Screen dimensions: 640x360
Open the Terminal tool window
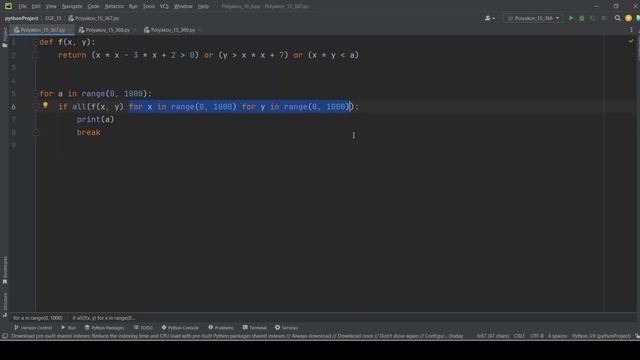coord(255,328)
